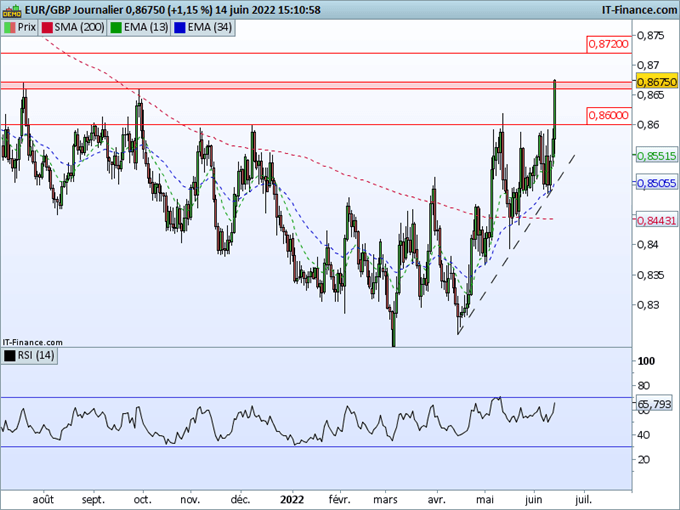Click the DEMO chart icon in title bar
The width and height of the screenshot is (680, 510).
[x=12, y=10]
